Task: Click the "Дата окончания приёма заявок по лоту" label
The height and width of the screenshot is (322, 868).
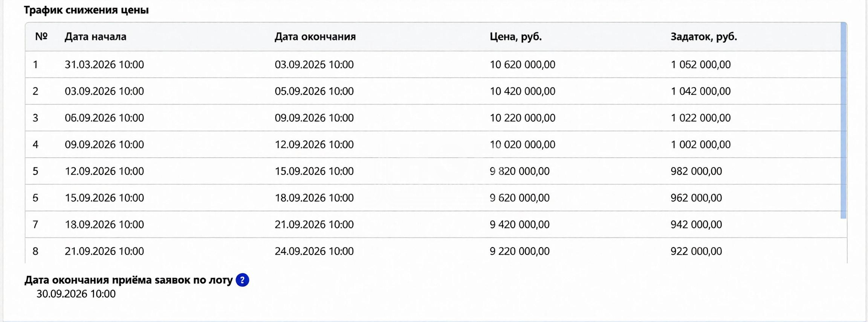Action: tap(128, 280)
